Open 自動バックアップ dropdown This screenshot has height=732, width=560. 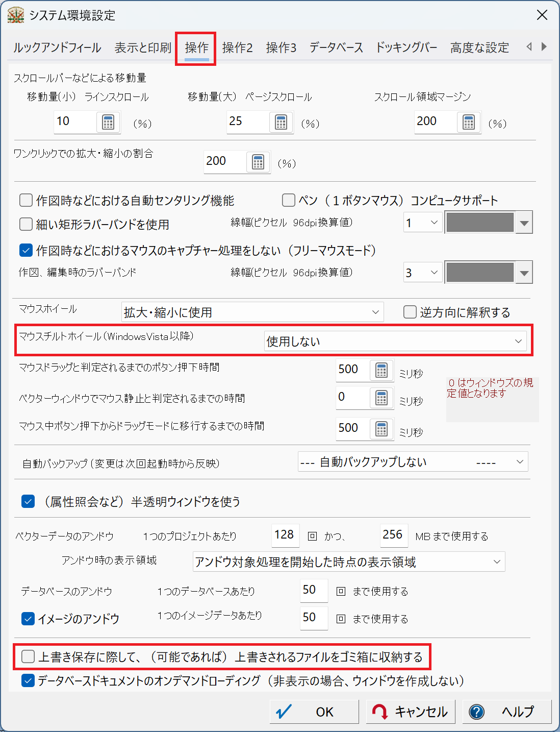point(413,462)
